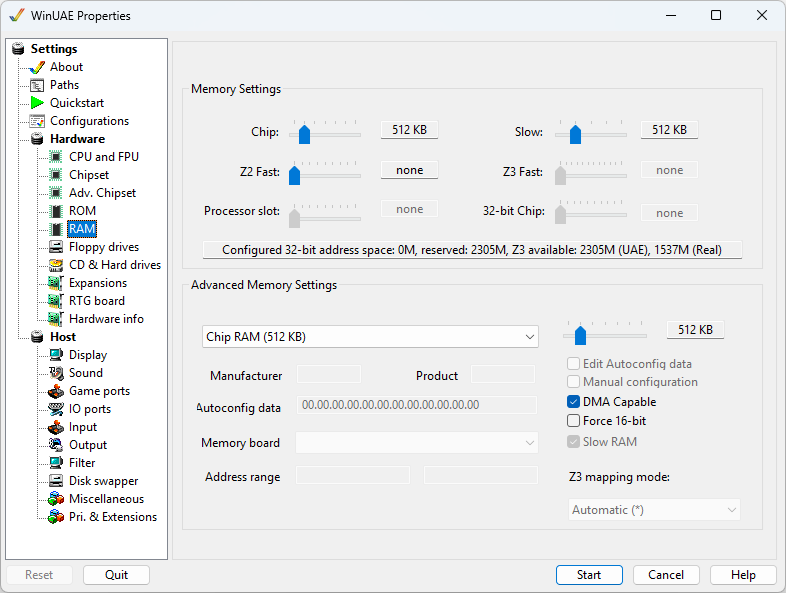Click the Autoconfig data field
This screenshot has width=786, height=593.
(x=417, y=405)
